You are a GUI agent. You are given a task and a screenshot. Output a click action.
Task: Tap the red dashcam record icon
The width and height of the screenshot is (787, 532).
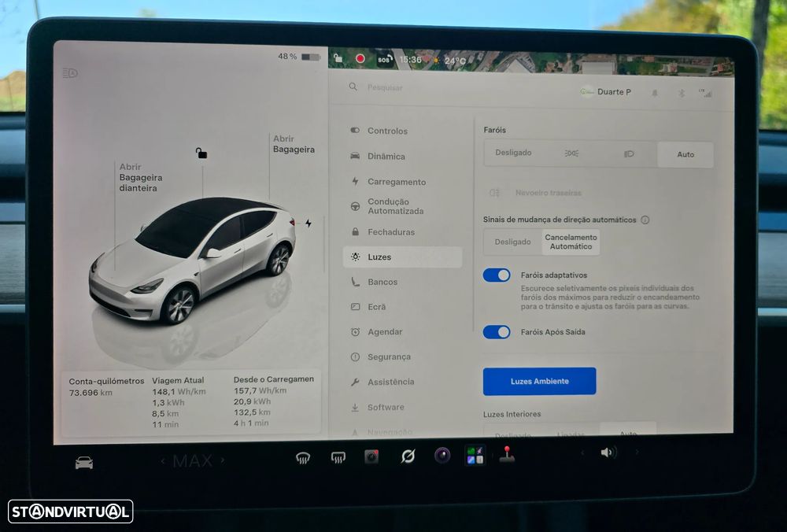point(360,59)
